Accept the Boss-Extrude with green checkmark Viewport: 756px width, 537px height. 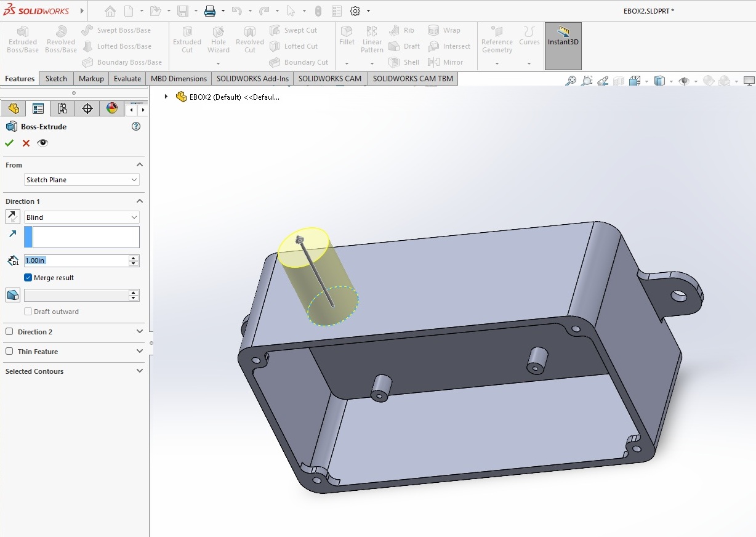pos(9,143)
